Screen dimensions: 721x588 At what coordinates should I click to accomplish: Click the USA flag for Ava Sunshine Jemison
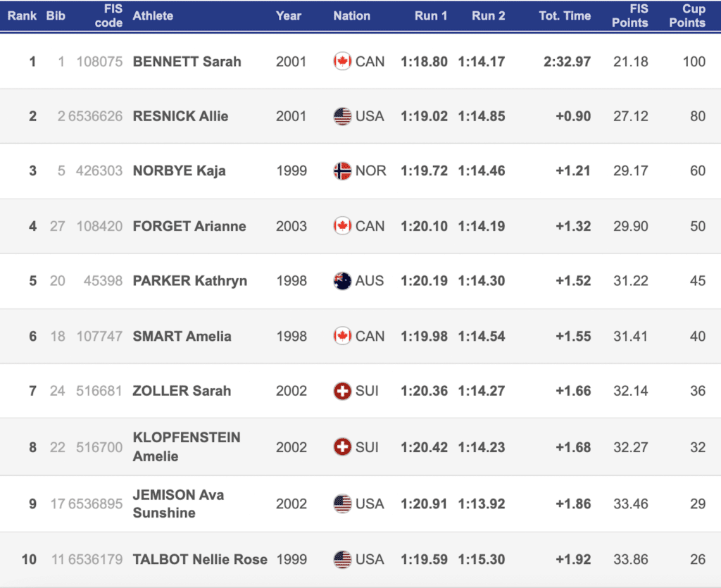pyautogui.click(x=342, y=503)
